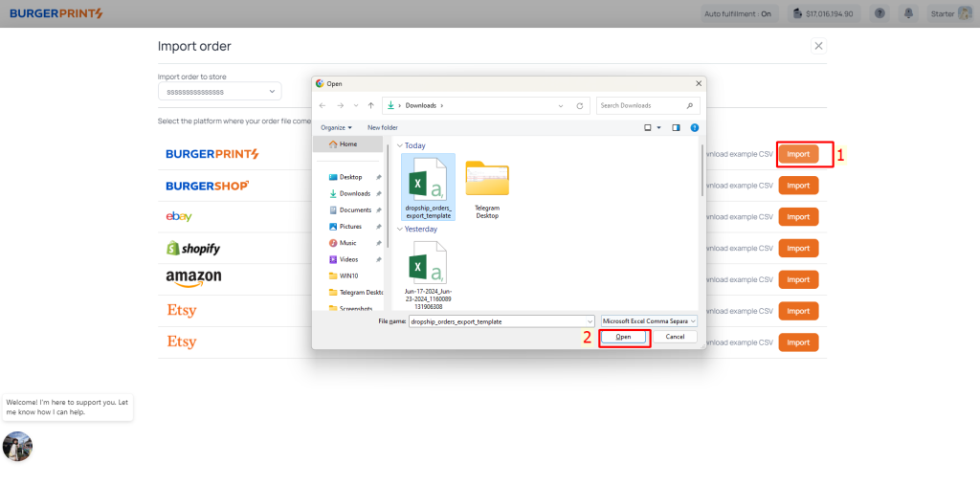Open the view options dropdown arrow
Viewport: 980px width, 485px height.
[x=658, y=127]
